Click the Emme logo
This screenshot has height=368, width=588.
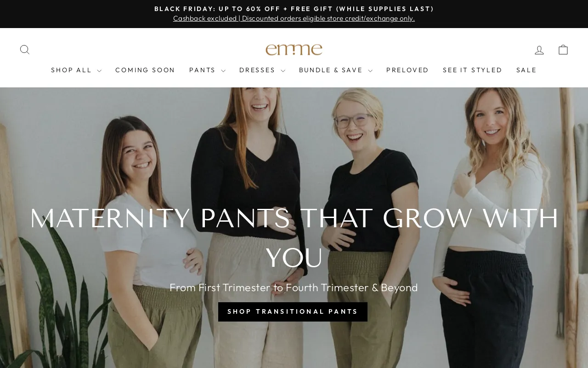click(x=294, y=50)
